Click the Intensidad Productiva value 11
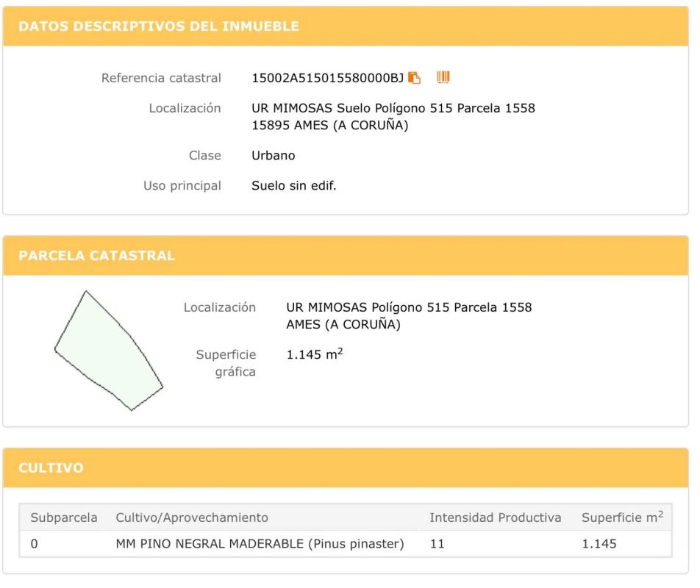 [x=437, y=544]
